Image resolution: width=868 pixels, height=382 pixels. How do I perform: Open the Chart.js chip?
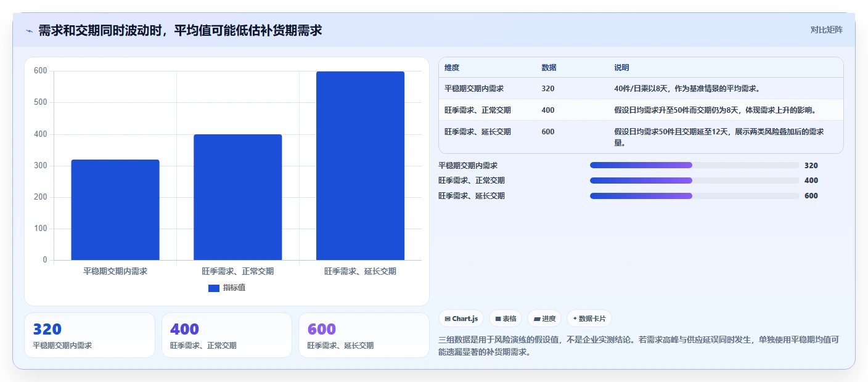461,319
